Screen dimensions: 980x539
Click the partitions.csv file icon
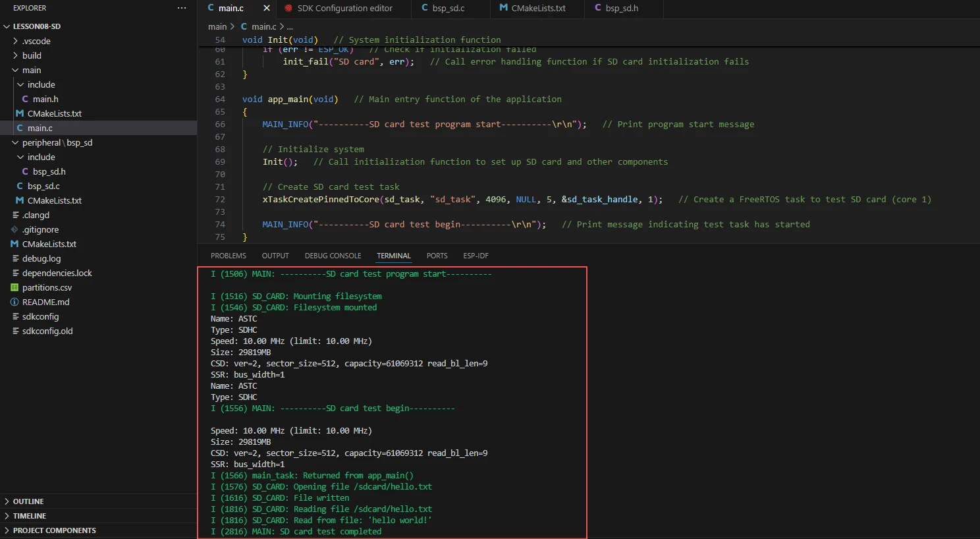pos(14,287)
